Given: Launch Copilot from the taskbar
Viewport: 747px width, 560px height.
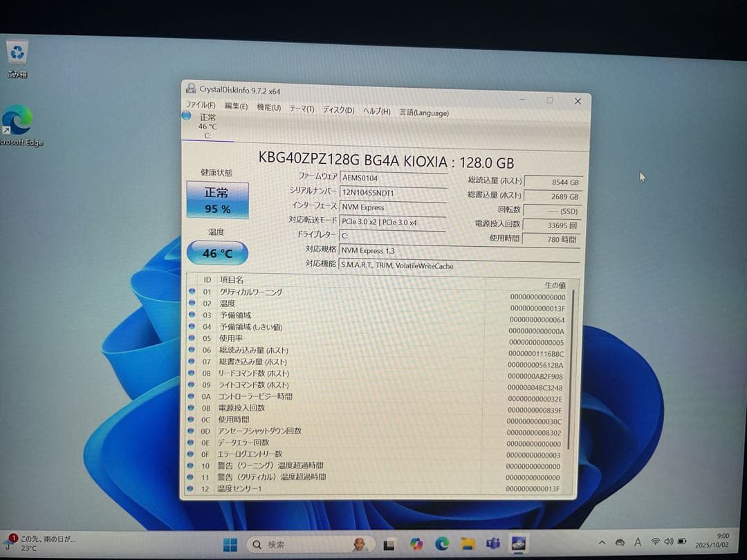Looking at the screenshot, I should tap(416, 544).
